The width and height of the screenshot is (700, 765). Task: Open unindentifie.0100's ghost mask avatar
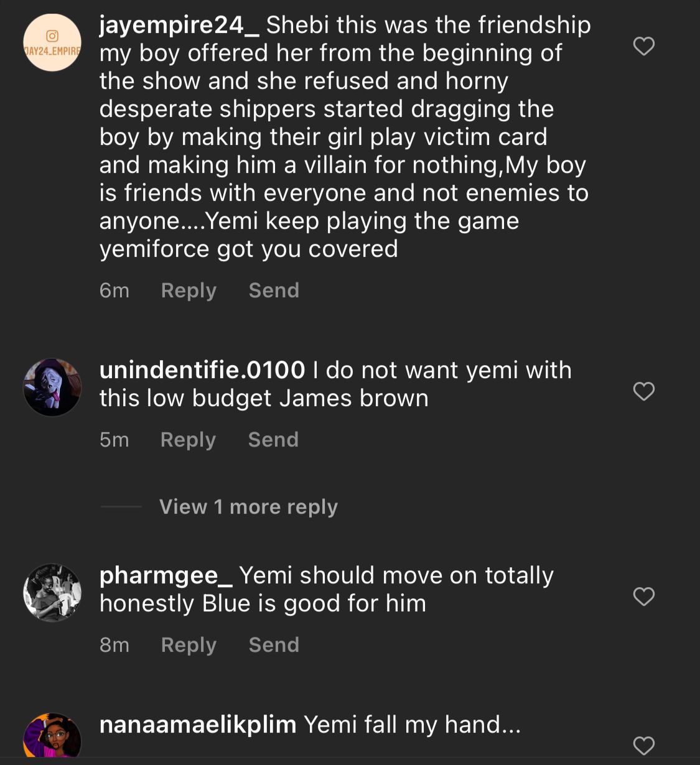(x=52, y=387)
